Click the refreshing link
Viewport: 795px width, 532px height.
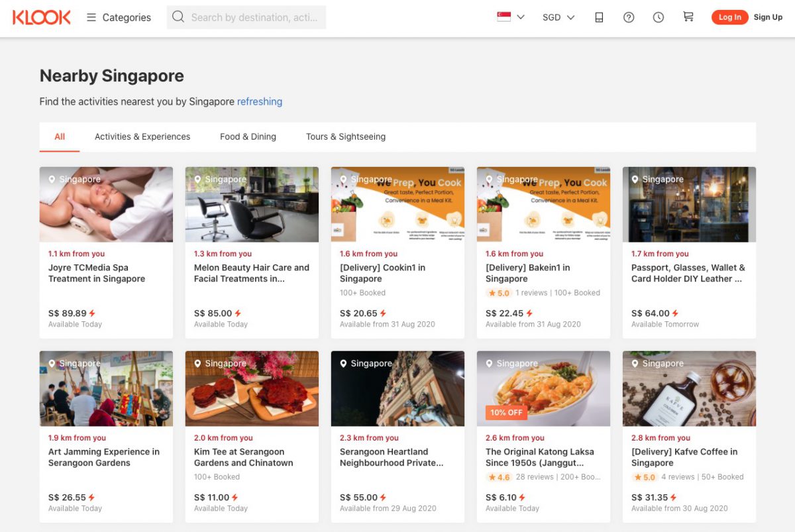(x=259, y=101)
